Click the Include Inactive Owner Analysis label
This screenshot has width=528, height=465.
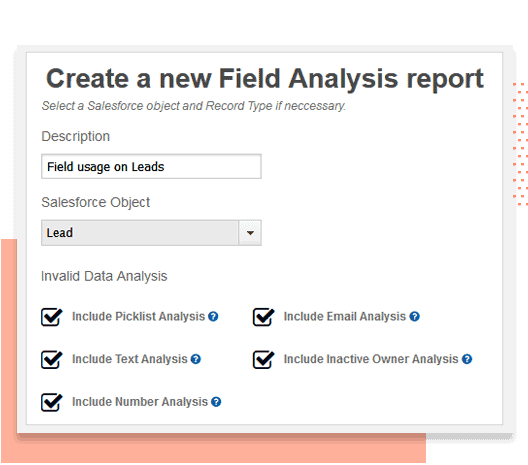[x=371, y=359]
